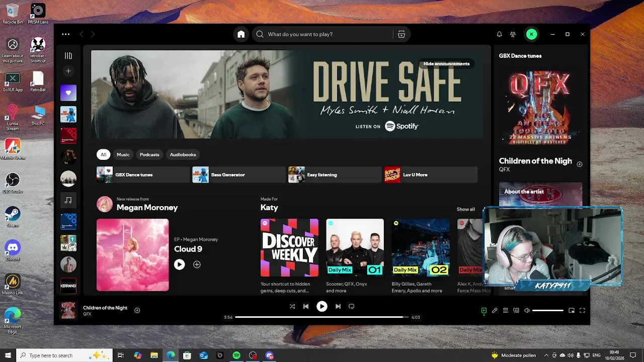The width and height of the screenshot is (644, 362).
Task: Open the Miniplayer icon
Action: (572, 311)
